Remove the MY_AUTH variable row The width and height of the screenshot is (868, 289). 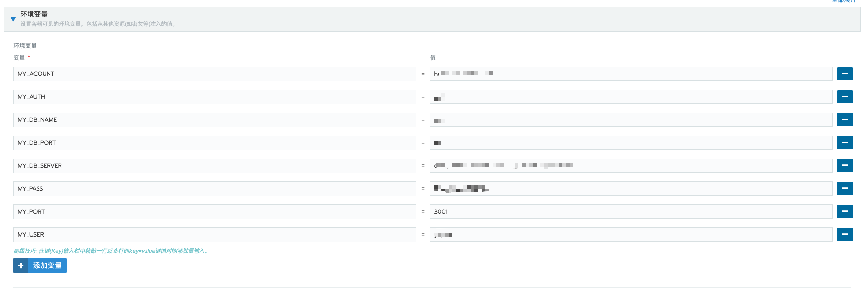845,96
